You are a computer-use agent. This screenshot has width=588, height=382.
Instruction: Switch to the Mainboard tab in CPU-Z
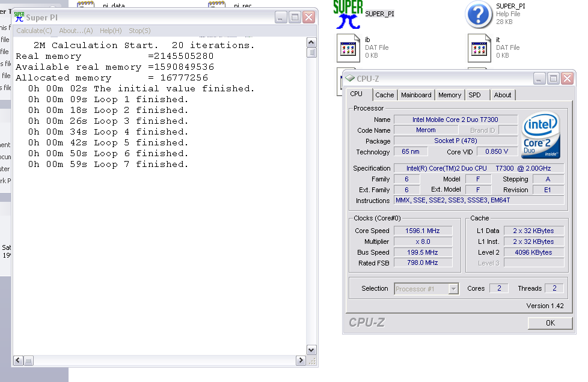click(416, 95)
